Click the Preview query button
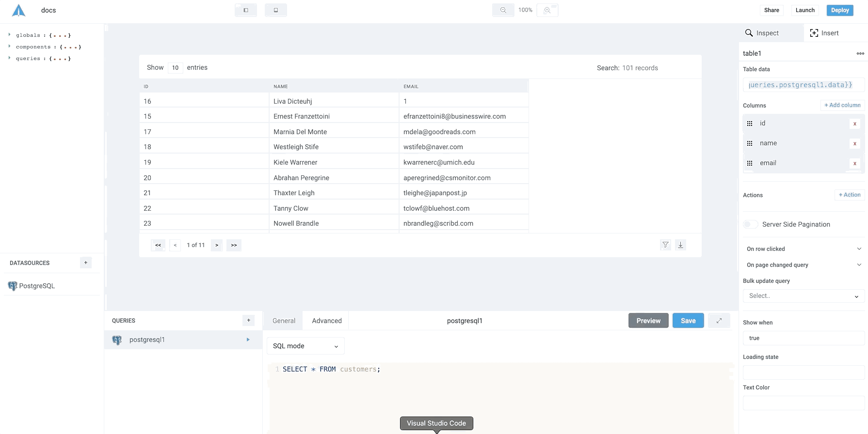The height and width of the screenshot is (434, 868). [x=648, y=321]
